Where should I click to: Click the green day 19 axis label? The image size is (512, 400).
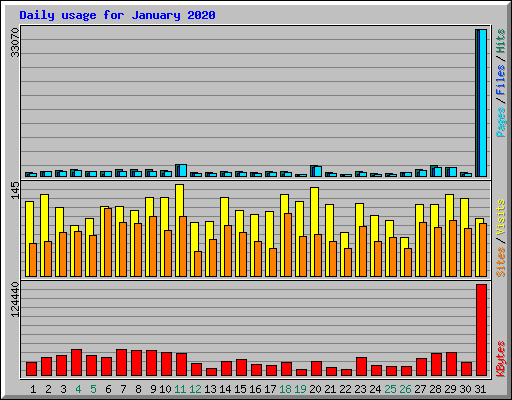300,389
